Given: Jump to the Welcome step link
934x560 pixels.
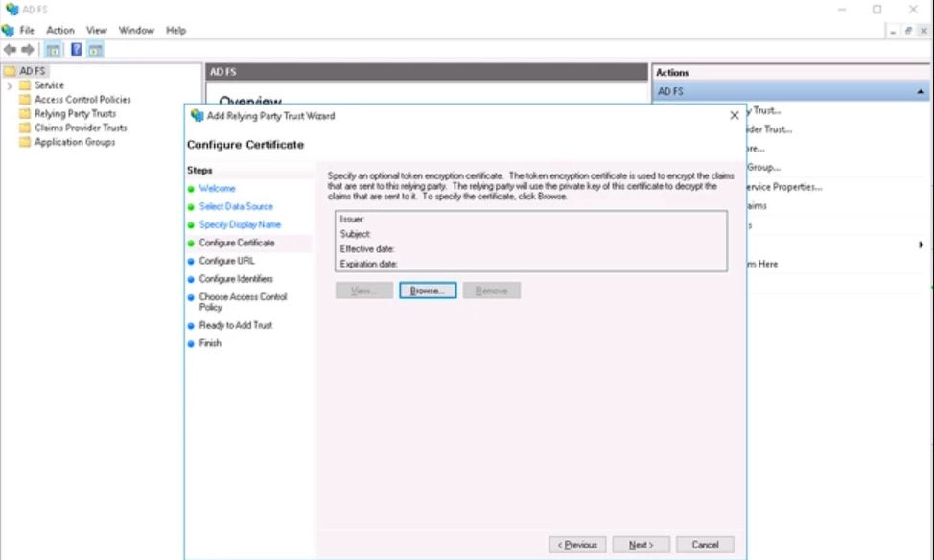Looking at the screenshot, I should [x=217, y=188].
